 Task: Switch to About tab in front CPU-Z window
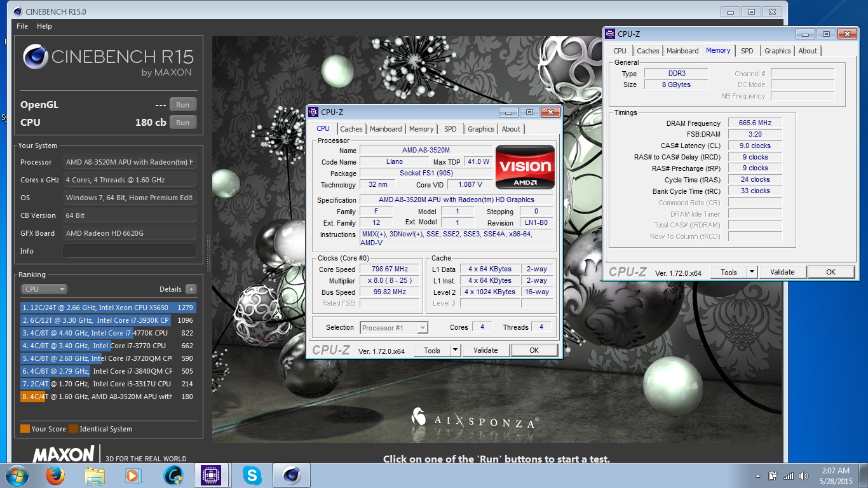tap(511, 129)
